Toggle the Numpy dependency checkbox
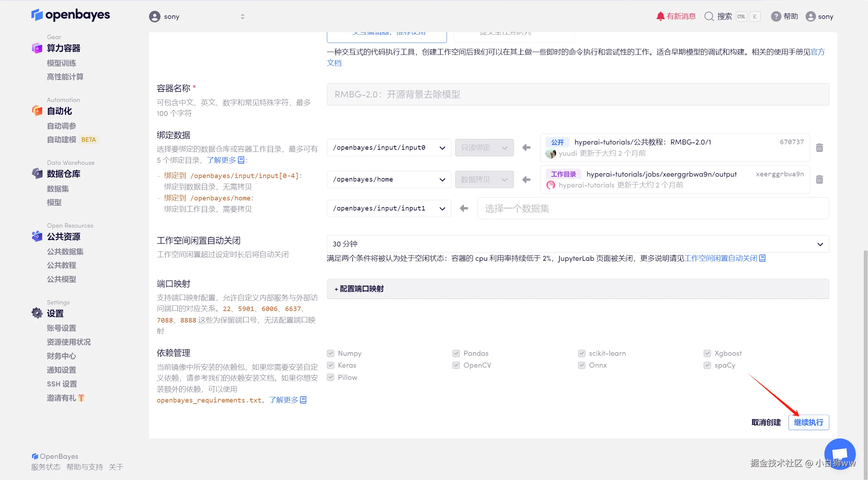This screenshot has width=868, height=480. pyautogui.click(x=331, y=353)
